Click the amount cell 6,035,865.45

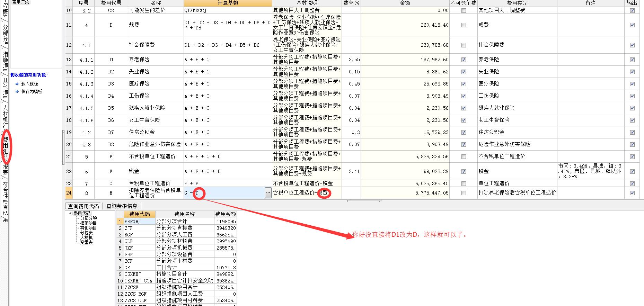pyautogui.click(x=405, y=183)
